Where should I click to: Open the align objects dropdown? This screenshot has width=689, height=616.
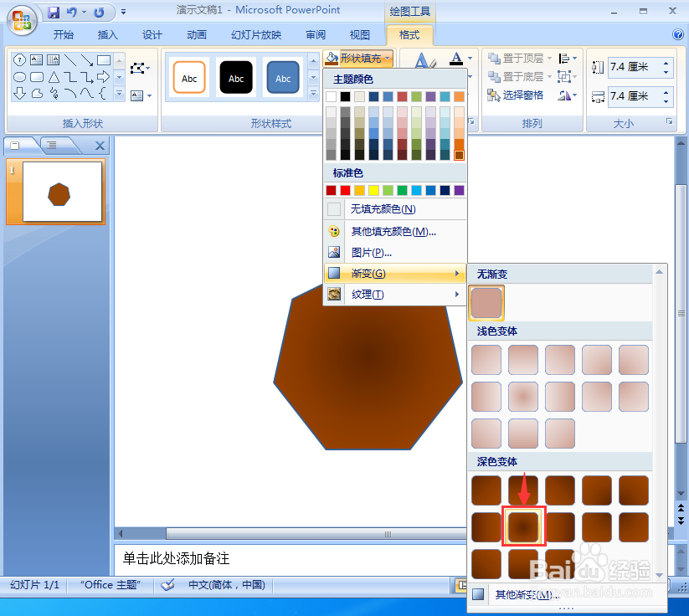pos(568,58)
